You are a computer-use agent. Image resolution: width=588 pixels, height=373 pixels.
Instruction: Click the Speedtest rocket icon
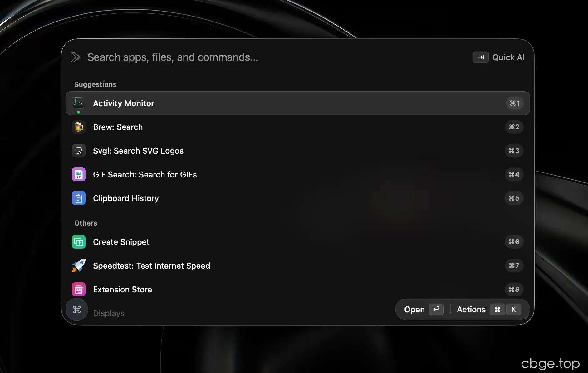(79, 266)
